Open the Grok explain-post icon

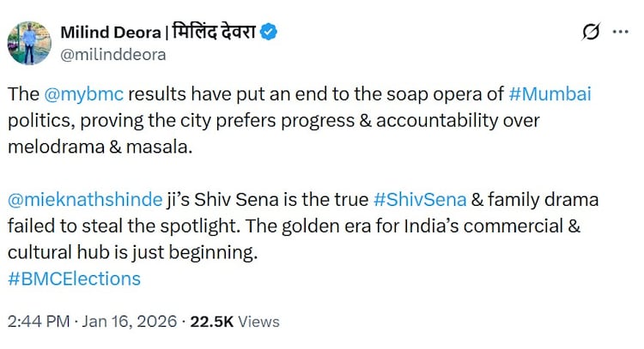[x=590, y=33]
